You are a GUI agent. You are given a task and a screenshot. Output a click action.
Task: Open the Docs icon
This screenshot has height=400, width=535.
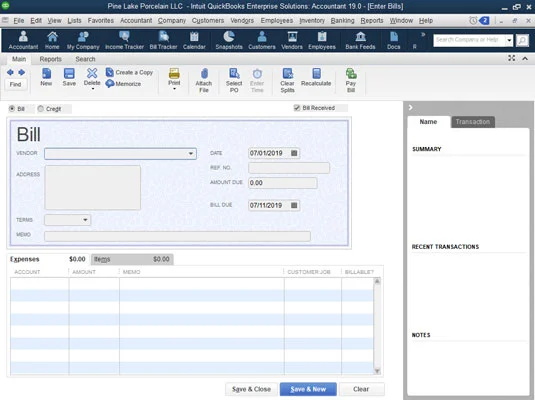tap(393, 40)
